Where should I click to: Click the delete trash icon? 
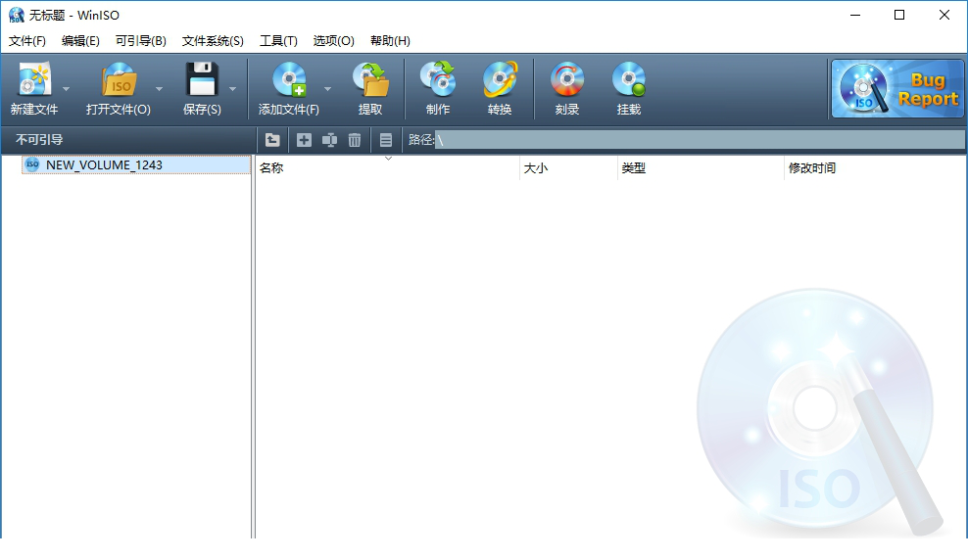click(355, 140)
